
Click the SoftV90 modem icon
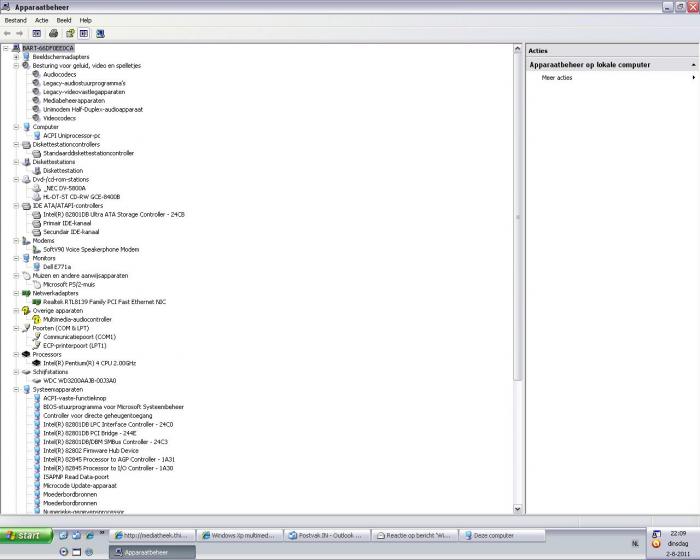tap(37, 249)
